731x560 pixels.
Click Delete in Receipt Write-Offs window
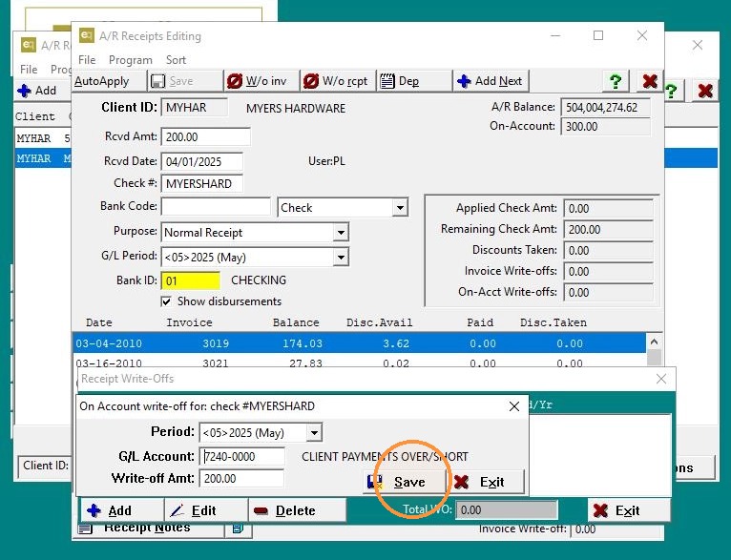click(x=298, y=510)
